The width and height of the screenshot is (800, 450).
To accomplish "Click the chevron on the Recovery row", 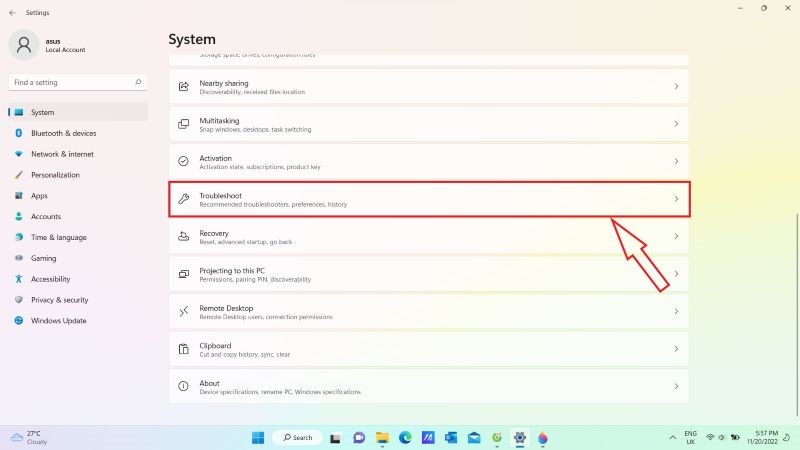I will coord(676,236).
